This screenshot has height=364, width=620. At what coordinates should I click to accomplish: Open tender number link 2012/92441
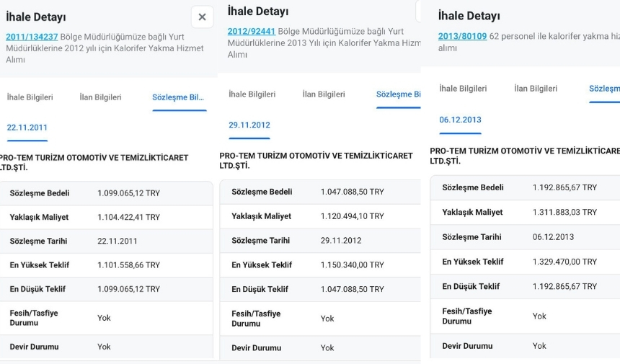(252, 32)
